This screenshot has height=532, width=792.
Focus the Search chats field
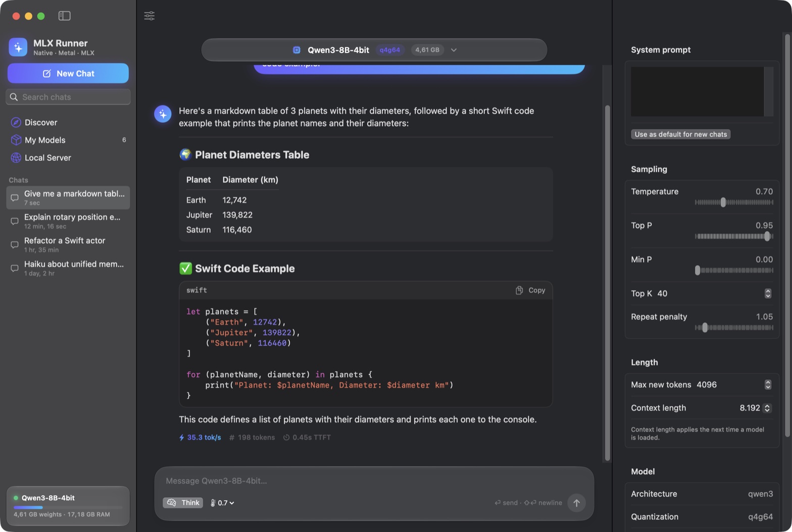pos(68,97)
